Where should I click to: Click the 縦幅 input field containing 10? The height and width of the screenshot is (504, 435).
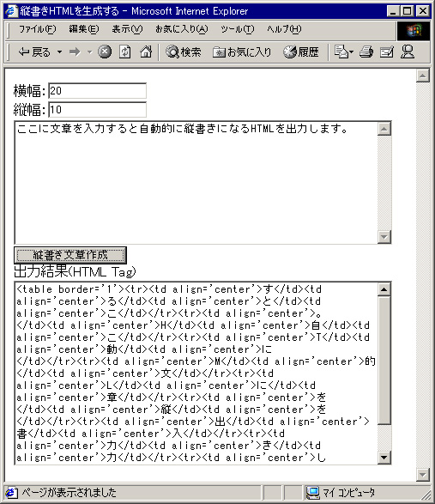pos(97,110)
